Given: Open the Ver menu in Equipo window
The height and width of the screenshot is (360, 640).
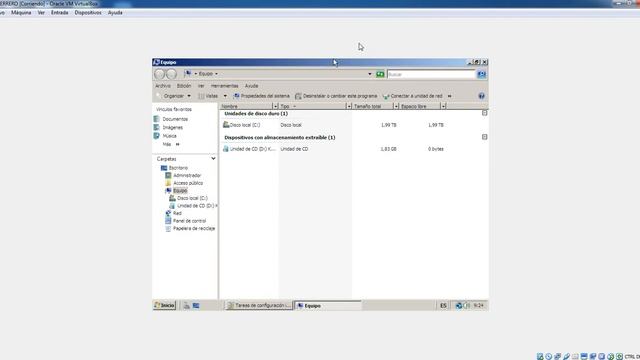Looking at the screenshot, I should pos(201,86).
